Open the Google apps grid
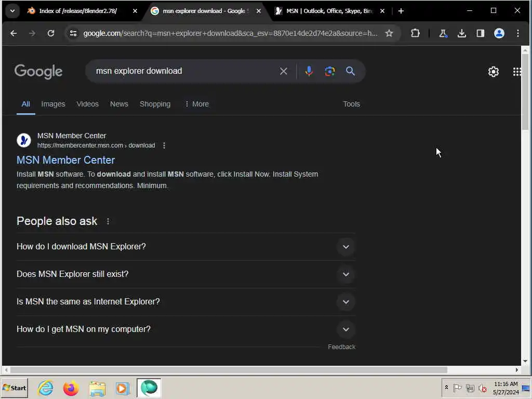Screen dimensions: 532x399 [517, 72]
